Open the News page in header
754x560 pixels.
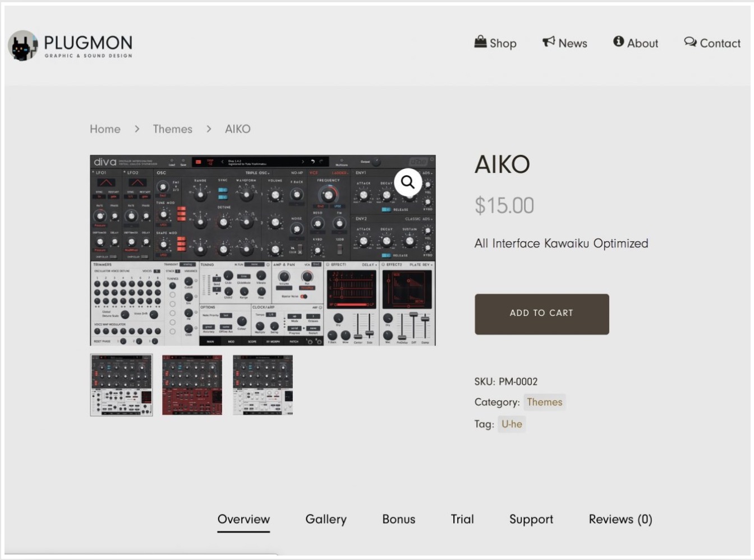pos(564,43)
